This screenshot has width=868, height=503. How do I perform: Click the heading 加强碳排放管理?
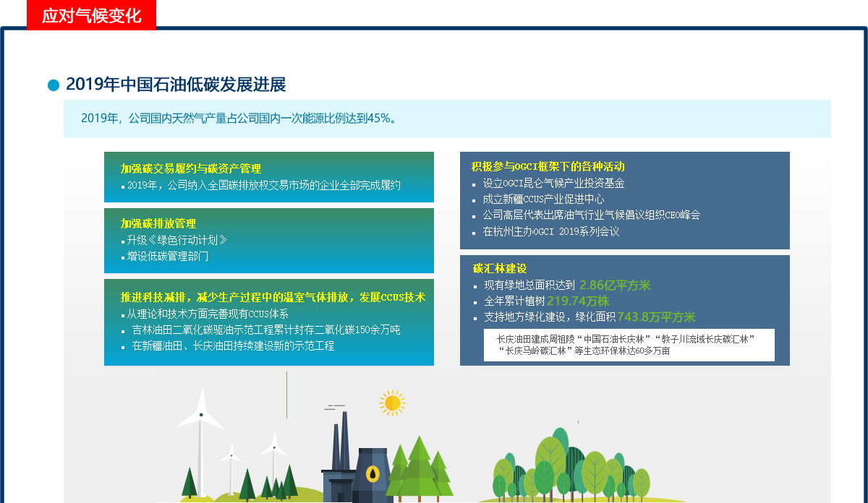coord(158,224)
